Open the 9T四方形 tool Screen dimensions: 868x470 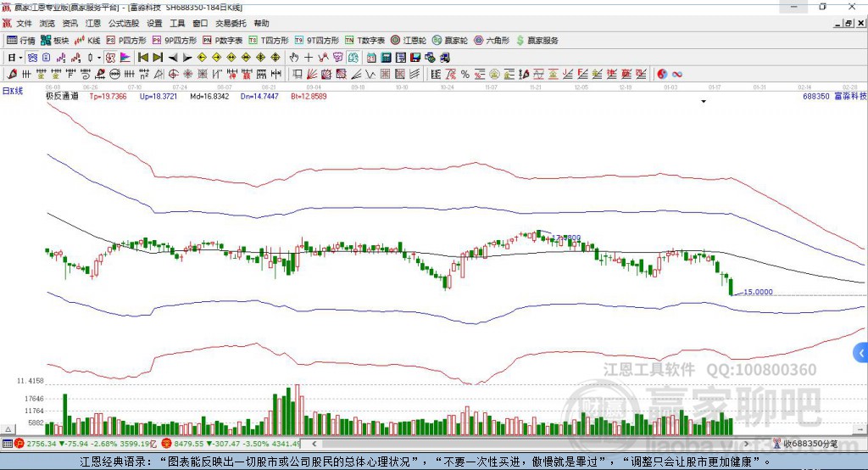coord(317,41)
